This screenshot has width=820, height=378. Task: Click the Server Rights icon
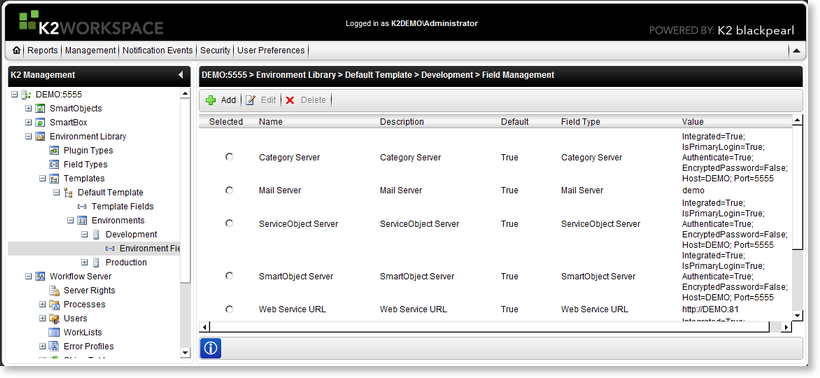(x=54, y=291)
